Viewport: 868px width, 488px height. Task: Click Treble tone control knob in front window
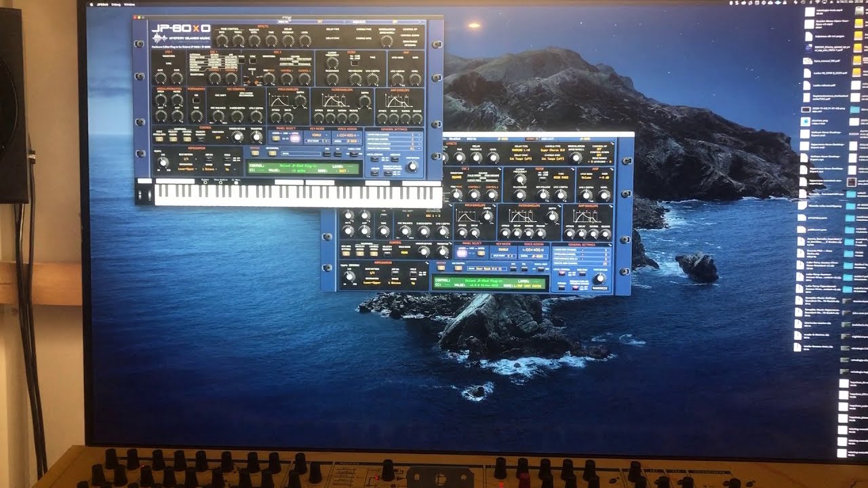pyautogui.click(x=238, y=41)
